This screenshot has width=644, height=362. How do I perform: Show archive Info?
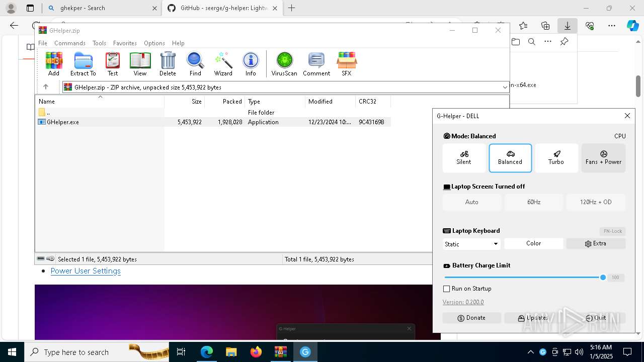(x=251, y=64)
